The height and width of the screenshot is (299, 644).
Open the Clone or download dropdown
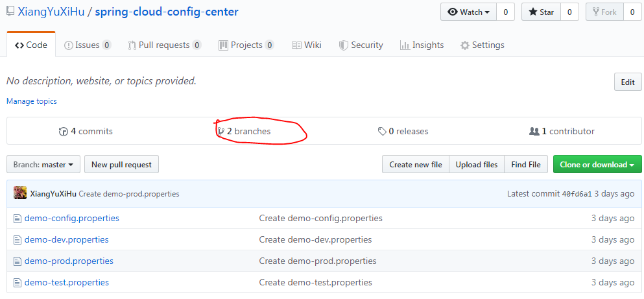[x=597, y=165]
